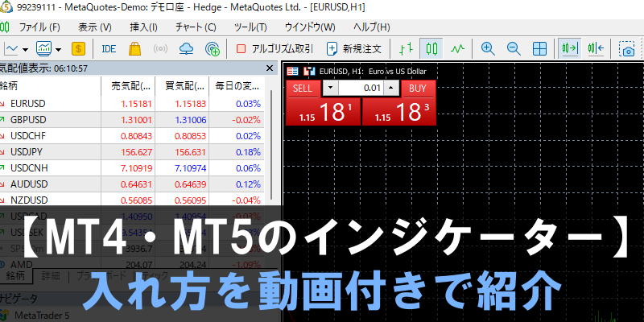
Task: Switch to candlestick chart display
Action: click(431, 49)
